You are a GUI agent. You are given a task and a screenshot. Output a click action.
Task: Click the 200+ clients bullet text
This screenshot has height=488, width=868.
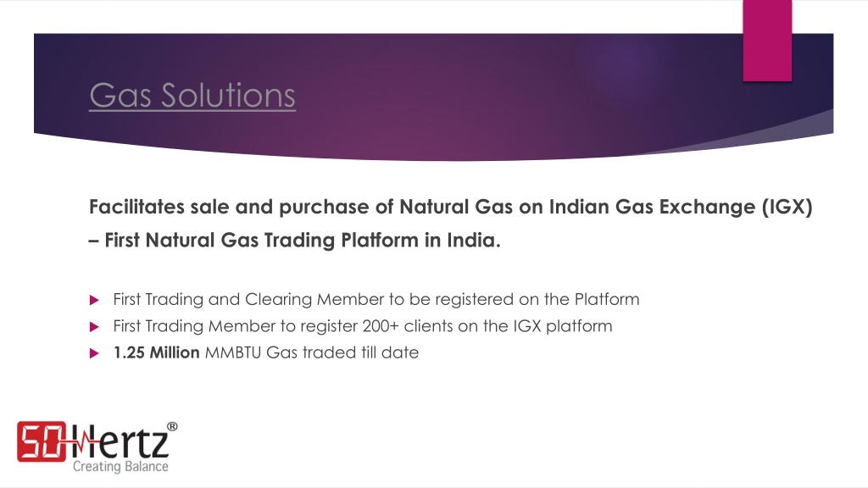[x=363, y=326]
